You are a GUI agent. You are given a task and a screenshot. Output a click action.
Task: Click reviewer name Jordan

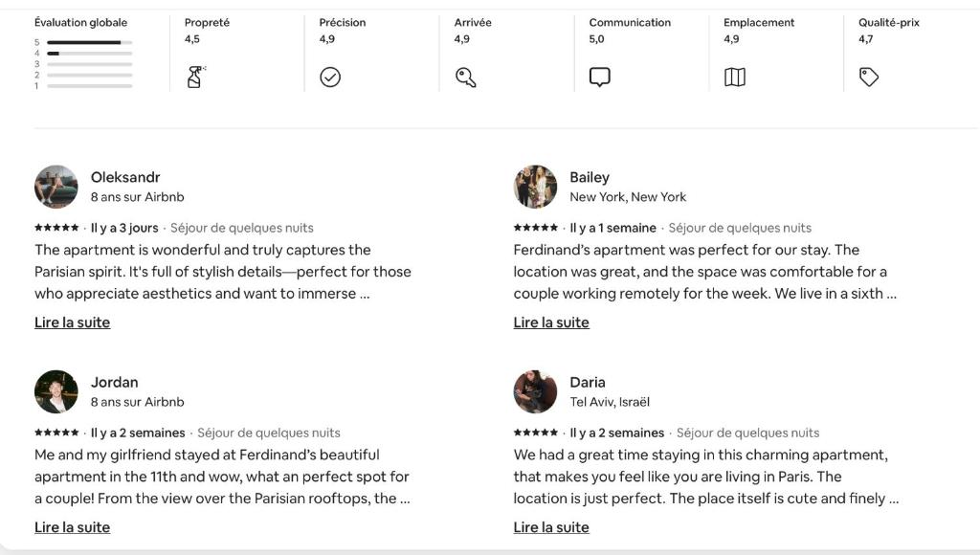[115, 382]
